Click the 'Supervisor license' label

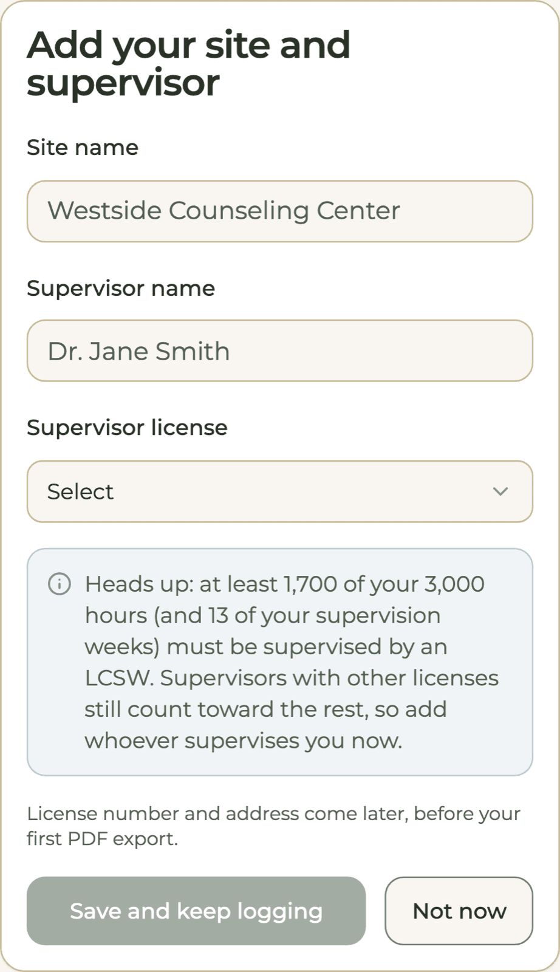pyautogui.click(x=127, y=428)
